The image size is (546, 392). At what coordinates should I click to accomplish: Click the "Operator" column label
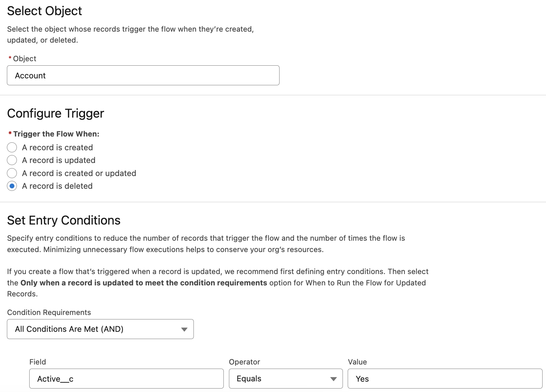coord(244,362)
